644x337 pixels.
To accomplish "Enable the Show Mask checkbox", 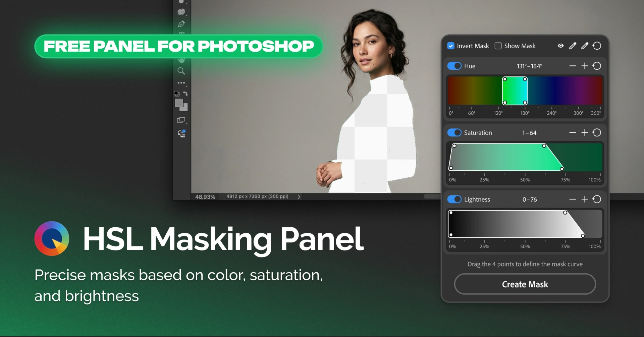I will pos(498,46).
